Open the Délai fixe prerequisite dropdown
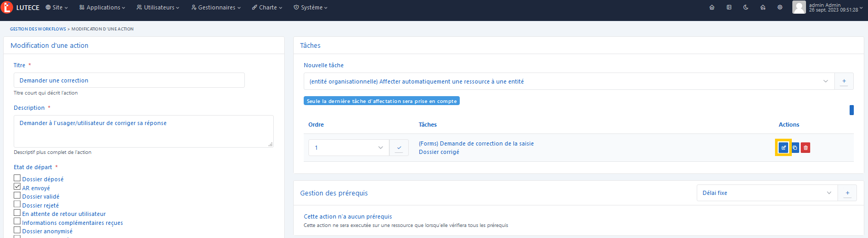The height and width of the screenshot is (238, 868). click(767, 193)
